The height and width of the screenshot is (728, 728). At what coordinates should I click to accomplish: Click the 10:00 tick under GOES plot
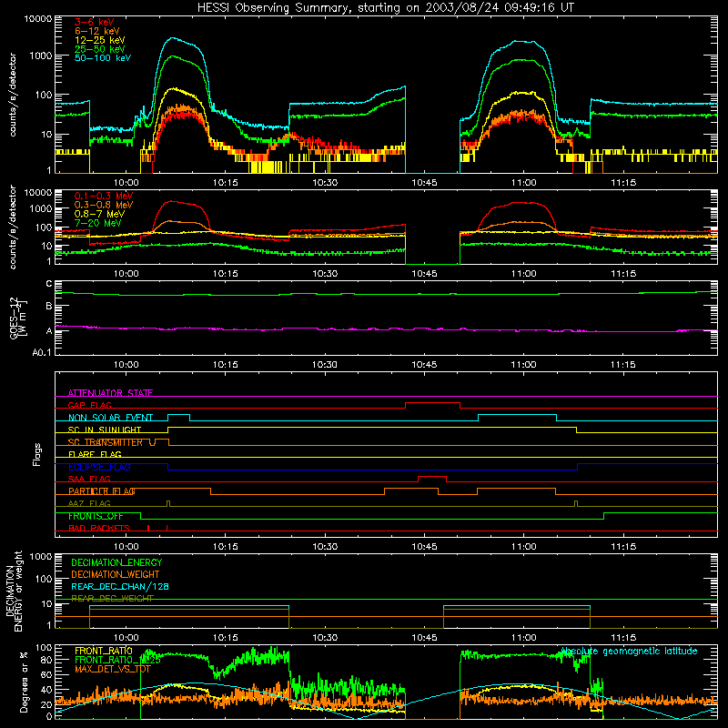pyautogui.click(x=126, y=365)
